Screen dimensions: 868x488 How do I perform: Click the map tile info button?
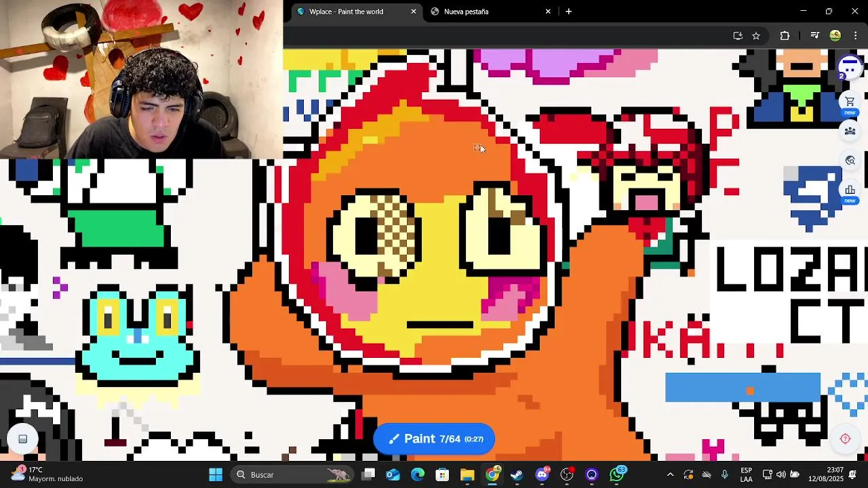(x=22, y=439)
